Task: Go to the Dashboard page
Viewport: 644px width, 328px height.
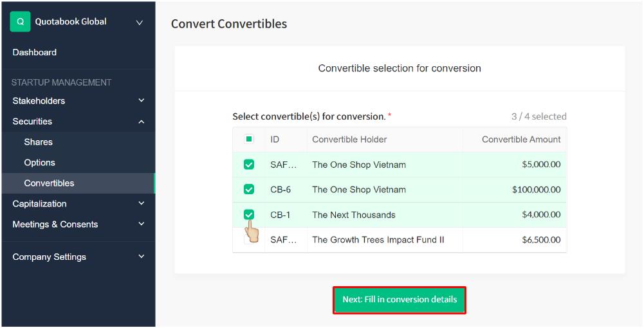Action: pos(35,52)
